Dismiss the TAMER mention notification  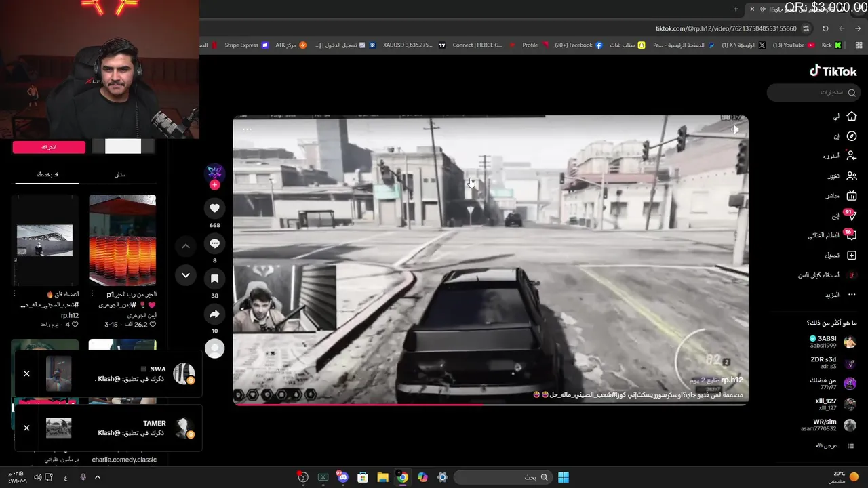click(x=26, y=428)
